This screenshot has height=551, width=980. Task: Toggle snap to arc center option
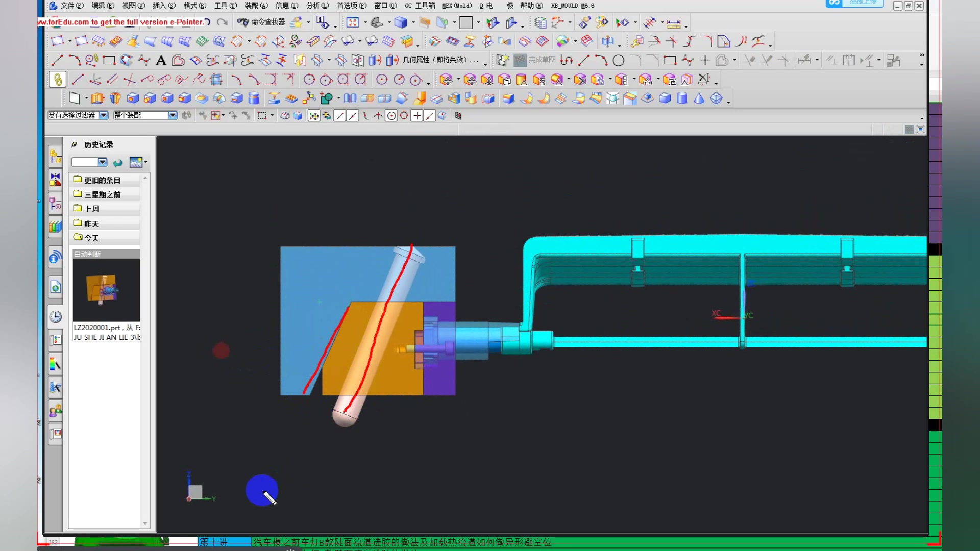391,116
